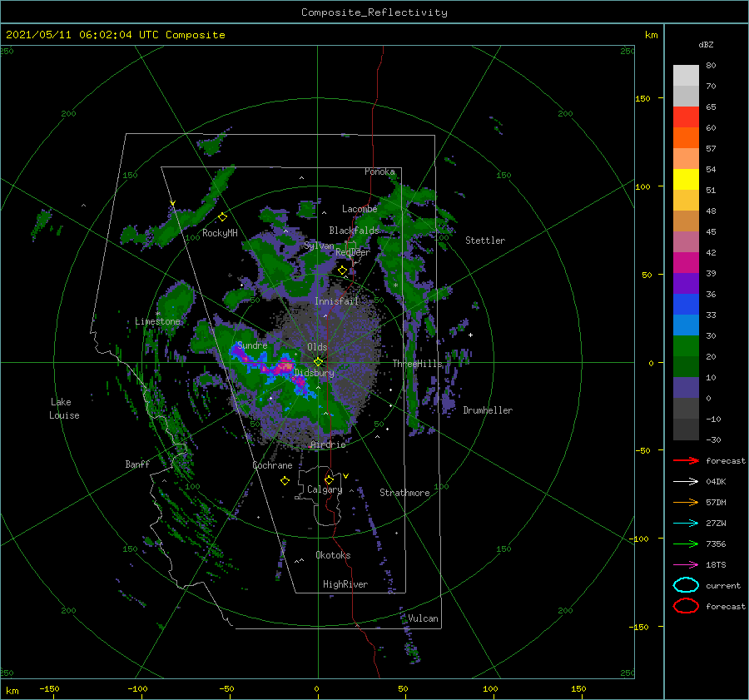Image resolution: width=749 pixels, height=700 pixels.
Task: Click the 'Didsbury' map label
Action: pyautogui.click(x=315, y=373)
